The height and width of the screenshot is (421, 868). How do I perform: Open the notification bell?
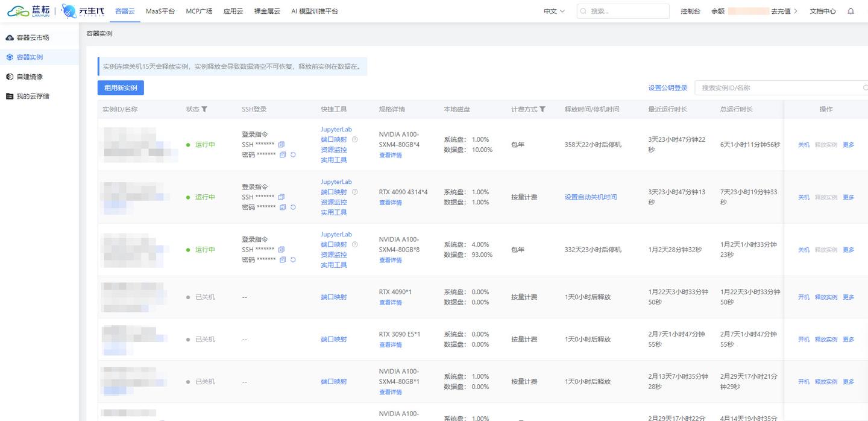point(851,11)
